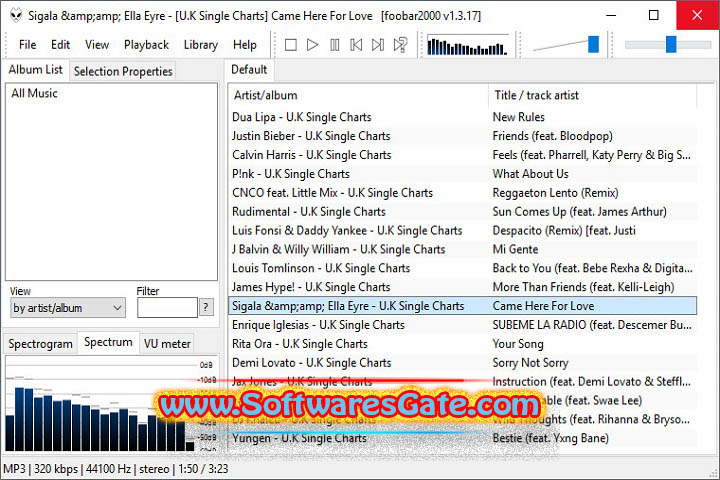Open the Library menu
Image resolution: width=720 pixels, height=480 pixels.
pos(201,45)
